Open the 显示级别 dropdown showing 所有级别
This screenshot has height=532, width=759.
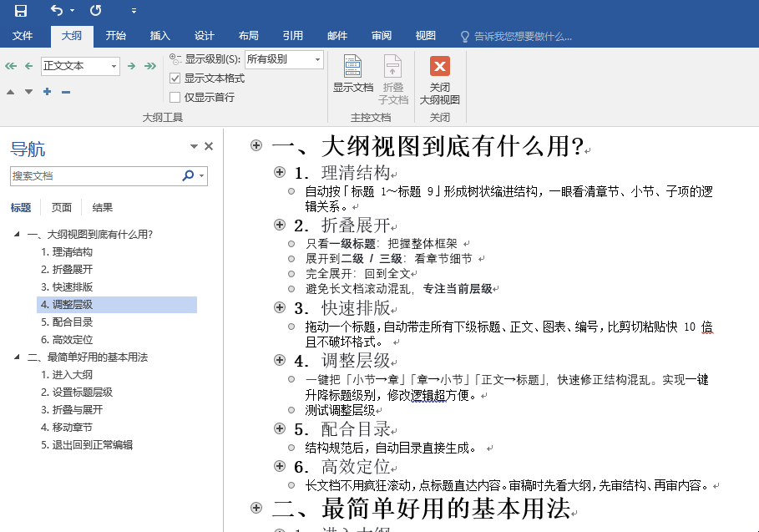click(x=286, y=59)
